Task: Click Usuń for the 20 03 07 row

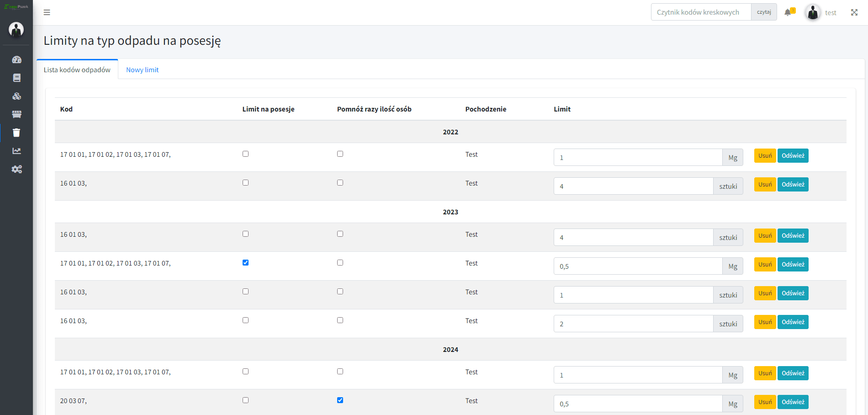Action: tap(765, 402)
